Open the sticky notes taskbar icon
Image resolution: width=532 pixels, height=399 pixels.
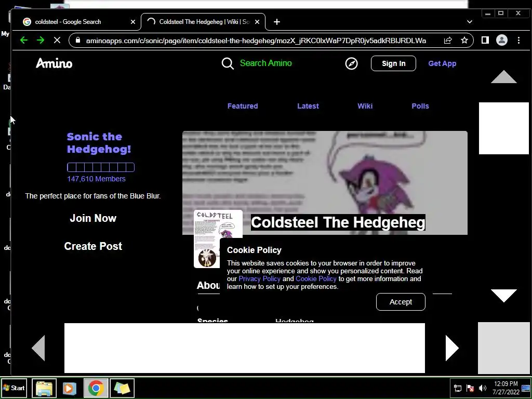(122, 388)
